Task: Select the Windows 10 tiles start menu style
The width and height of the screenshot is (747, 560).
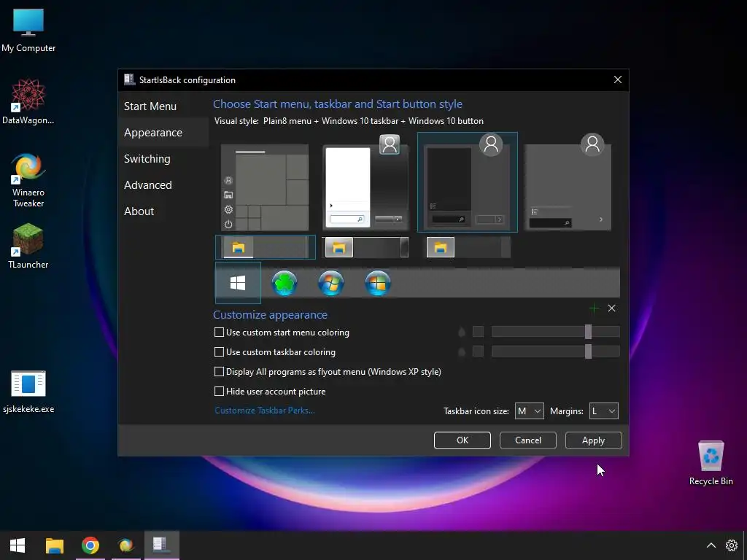Action: 265,187
